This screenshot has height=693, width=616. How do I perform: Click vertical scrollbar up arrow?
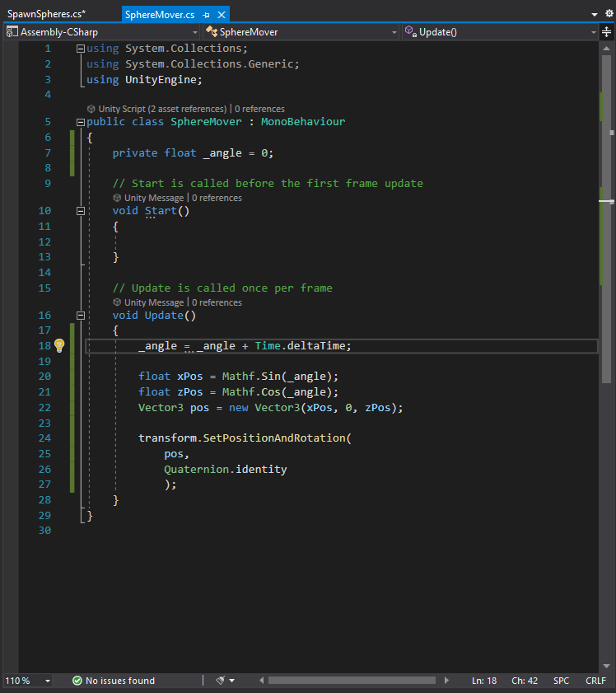[x=606, y=48]
